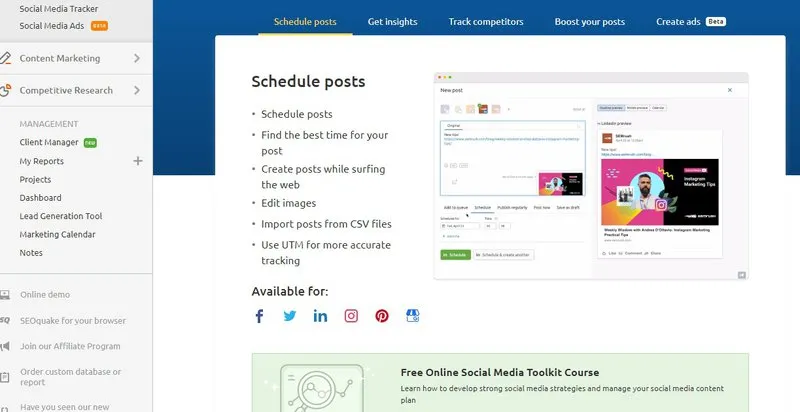The height and width of the screenshot is (412, 800).
Task: Click the green Schedule button in preview
Action: 455,254
